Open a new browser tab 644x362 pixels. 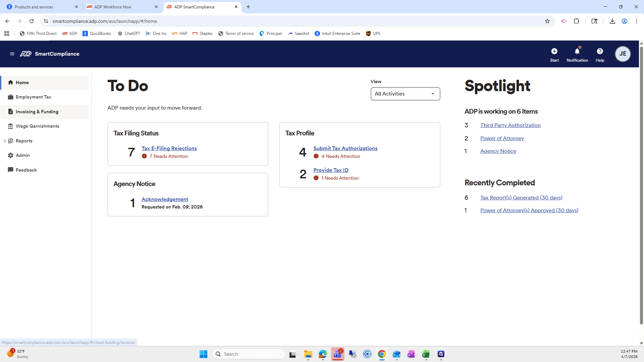[248, 7]
